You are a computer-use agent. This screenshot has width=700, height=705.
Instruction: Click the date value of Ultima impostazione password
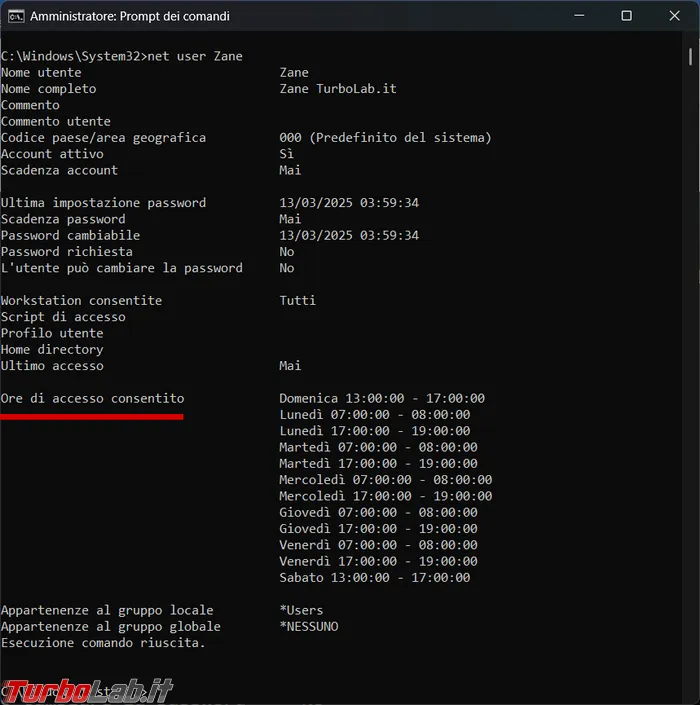point(349,203)
